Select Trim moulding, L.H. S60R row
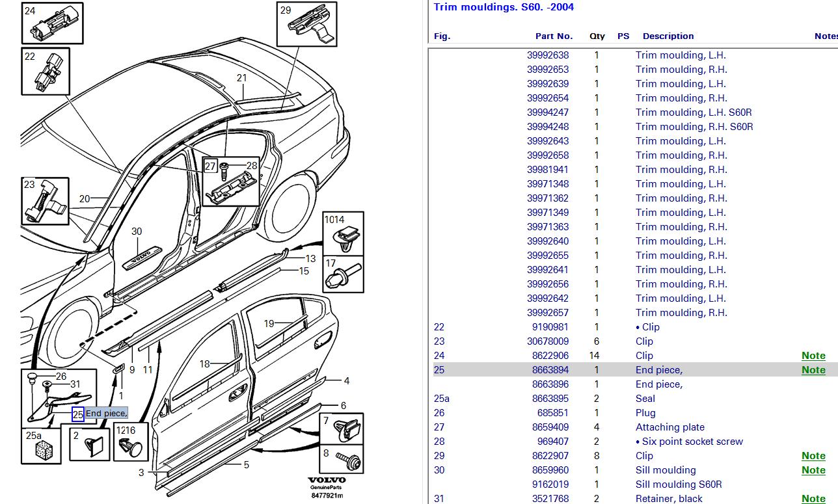838x504 pixels. pyautogui.click(x=693, y=113)
